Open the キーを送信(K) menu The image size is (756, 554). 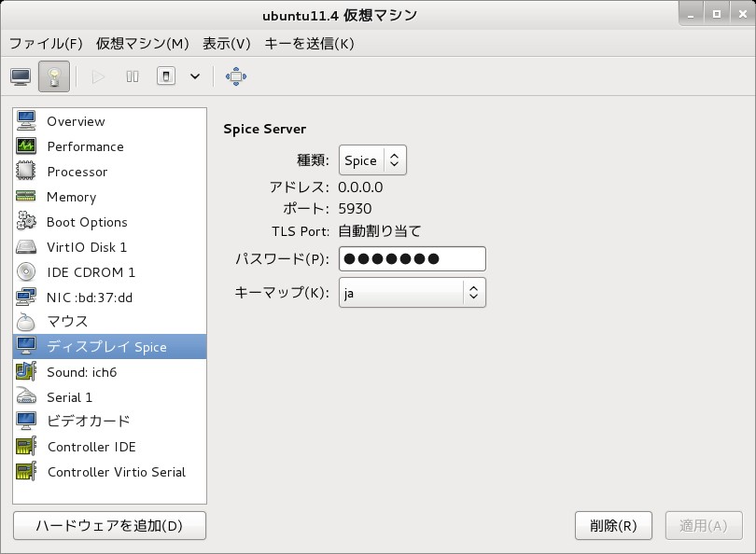[309, 44]
